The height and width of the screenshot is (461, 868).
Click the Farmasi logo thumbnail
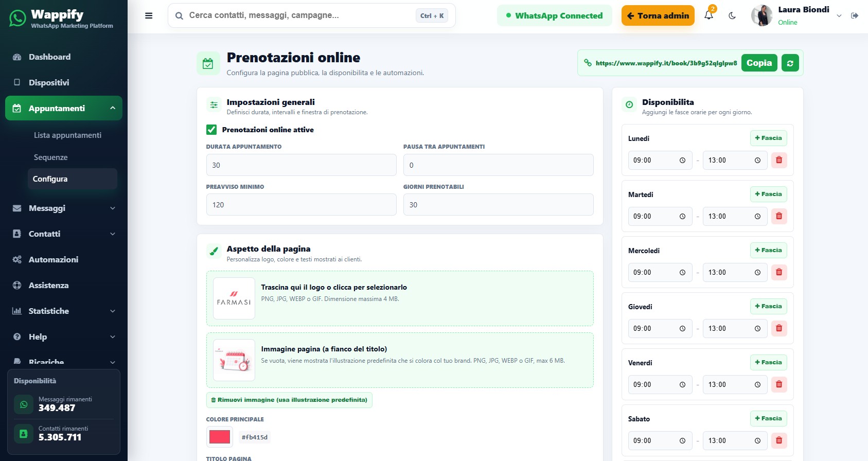click(234, 298)
